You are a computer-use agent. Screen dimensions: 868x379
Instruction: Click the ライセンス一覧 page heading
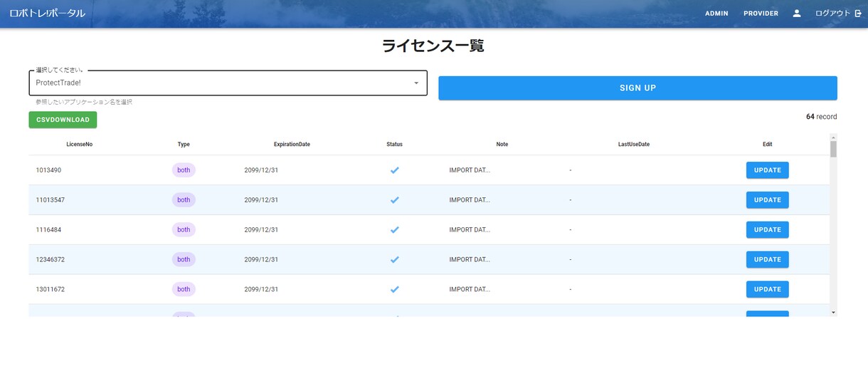click(x=433, y=46)
